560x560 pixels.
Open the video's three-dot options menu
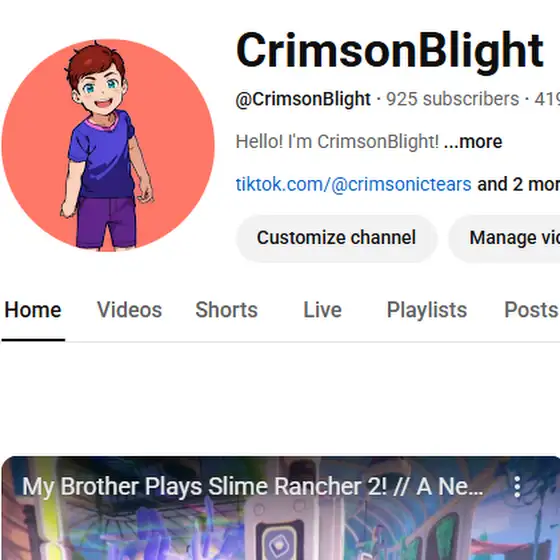coord(517,486)
